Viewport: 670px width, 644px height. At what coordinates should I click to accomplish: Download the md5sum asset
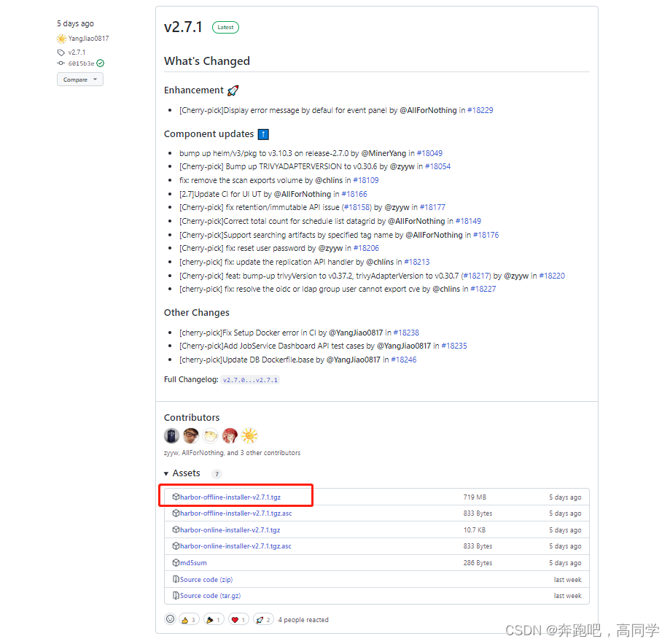click(x=193, y=563)
